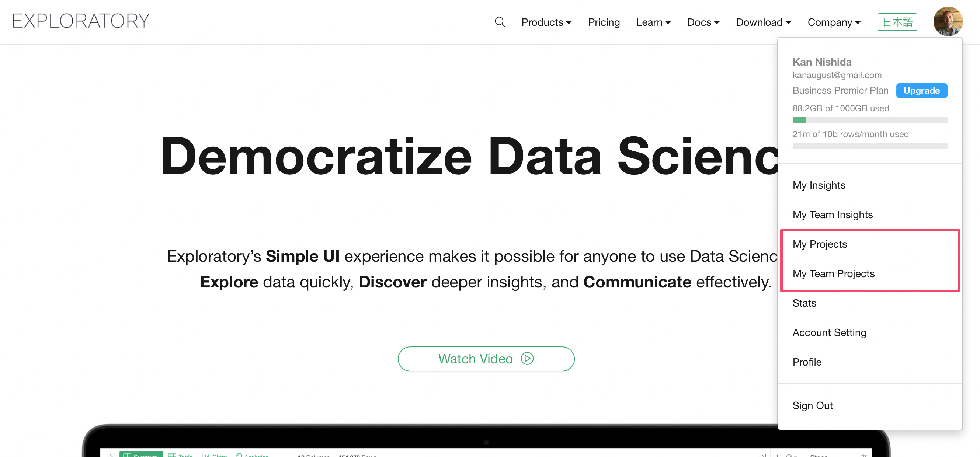Go to the Pricing page

point(604,22)
